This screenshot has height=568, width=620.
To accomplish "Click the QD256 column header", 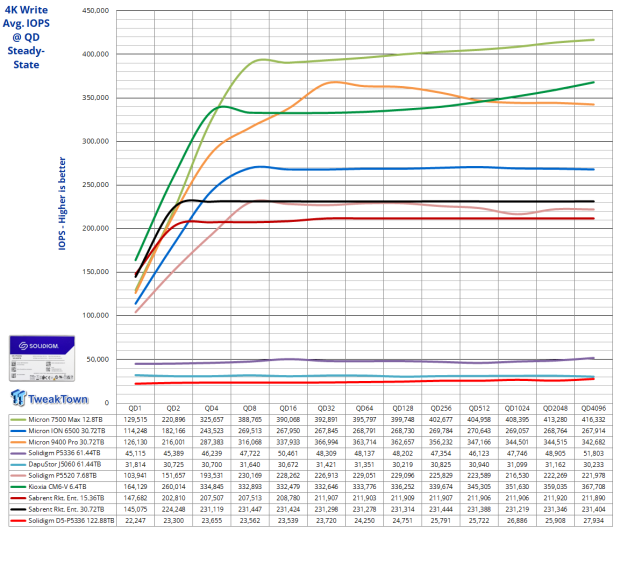I will (441, 408).
